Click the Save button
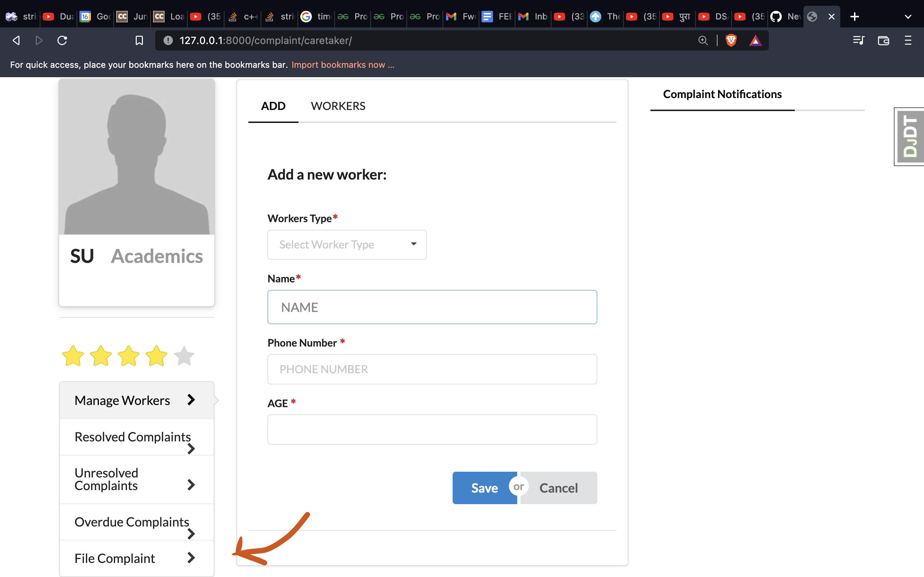Screen dimensions: 924x577 click(484, 488)
